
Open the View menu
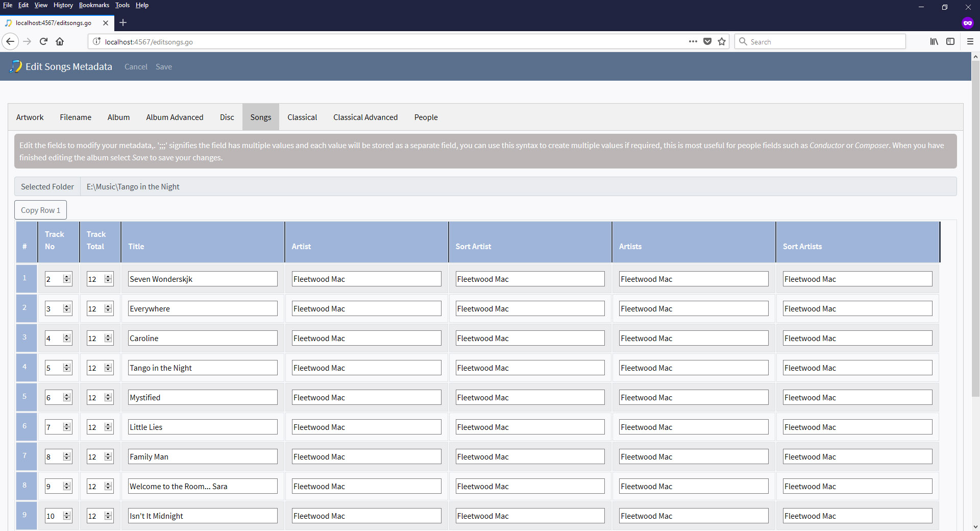(x=41, y=5)
